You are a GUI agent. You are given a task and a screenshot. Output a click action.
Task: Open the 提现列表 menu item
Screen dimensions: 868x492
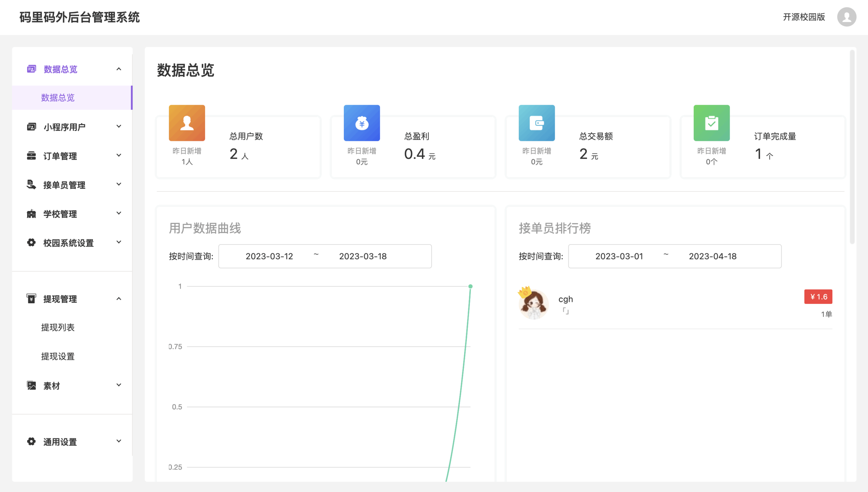click(x=58, y=327)
